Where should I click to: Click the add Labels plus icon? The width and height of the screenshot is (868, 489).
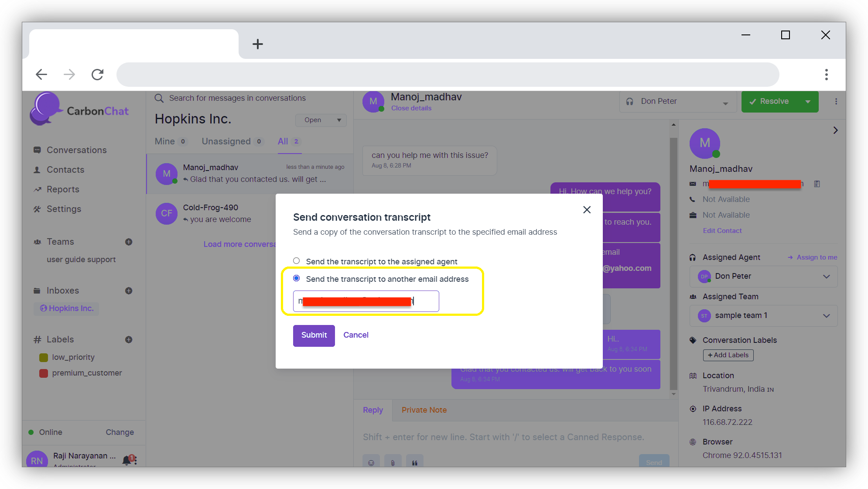pyautogui.click(x=129, y=339)
